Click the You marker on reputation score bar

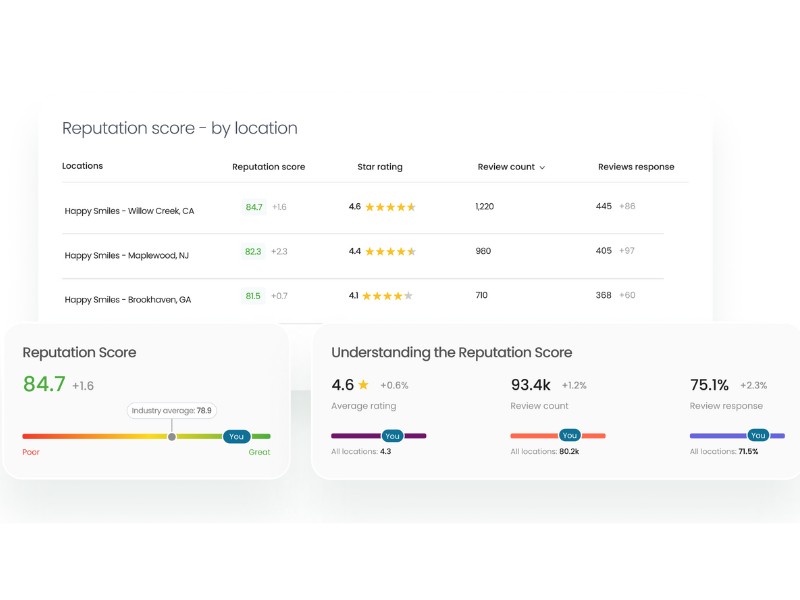(x=236, y=437)
